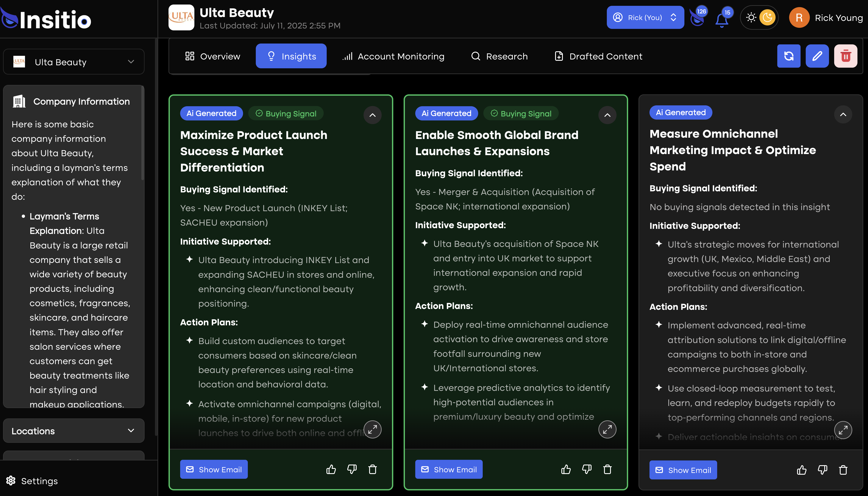Image resolution: width=868 pixels, height=496 pixels.
Task: Open the Ulta Beauty company dropdown
Action: point(73,62)
